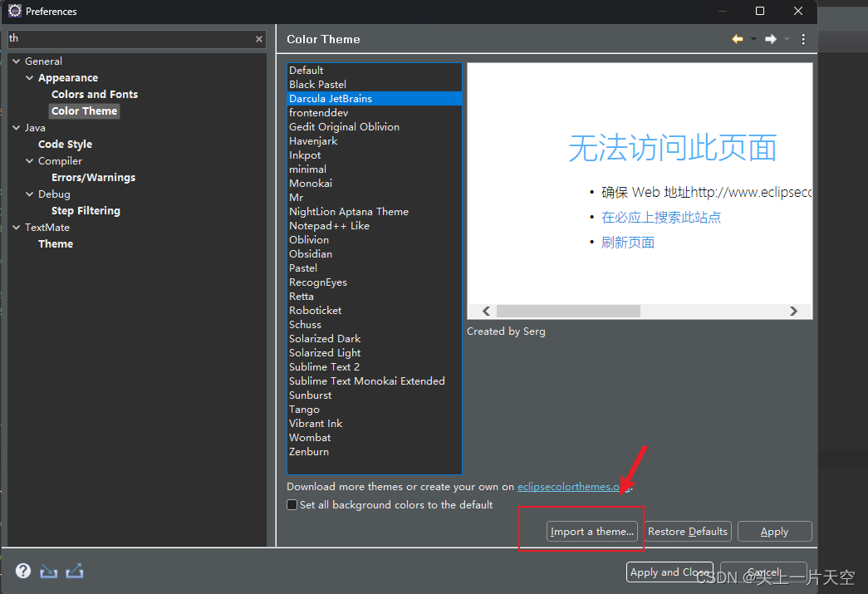Select the Notepad++ Like theme
This screenshot has height=594, width=868.
click(375, 226)
